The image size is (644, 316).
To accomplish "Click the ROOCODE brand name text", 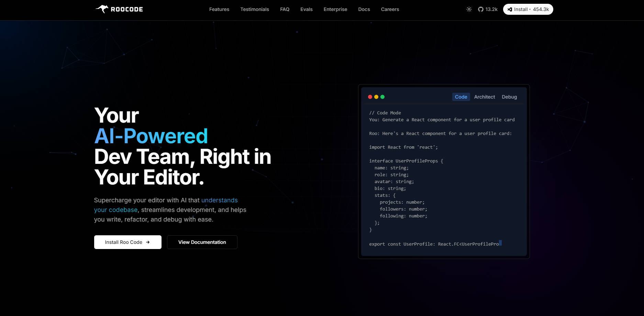I will click(x=127, y=9).
